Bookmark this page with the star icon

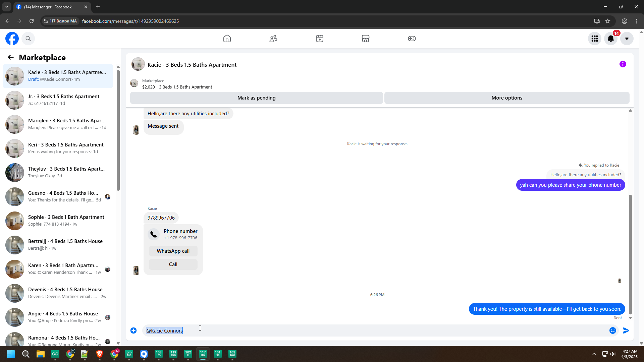tap(608, 21)
